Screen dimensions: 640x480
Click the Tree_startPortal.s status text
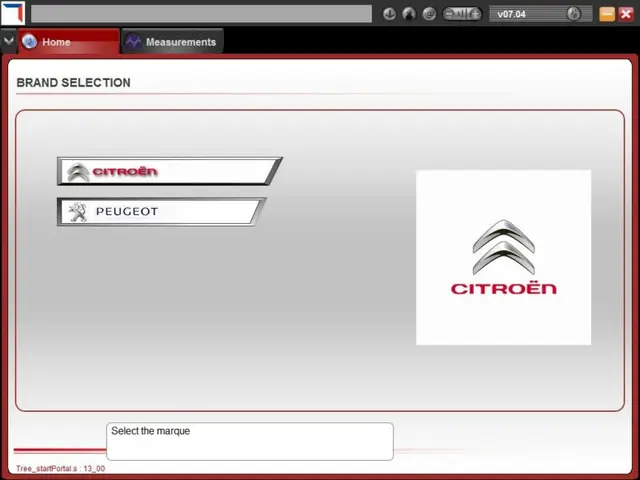60,469
